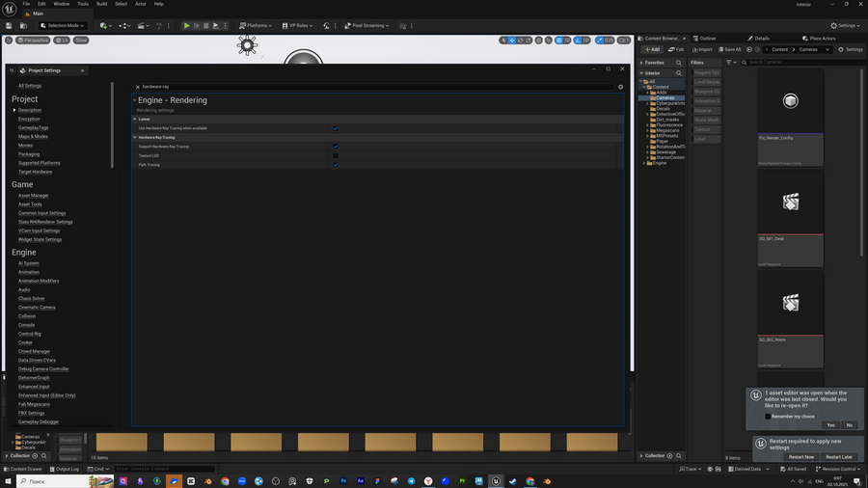
Task: Click the Import icon in Content Browser
Action: [703, 49]
